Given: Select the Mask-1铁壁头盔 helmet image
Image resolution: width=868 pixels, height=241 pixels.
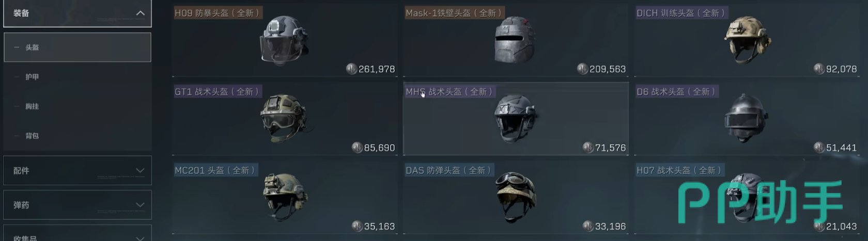Looking at the screenshot, I should click(515, 40).
